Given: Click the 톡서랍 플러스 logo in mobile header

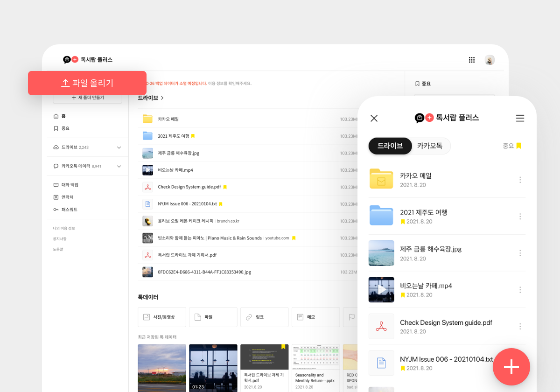Looking at the screenshot, I should (x=447, y=118).
